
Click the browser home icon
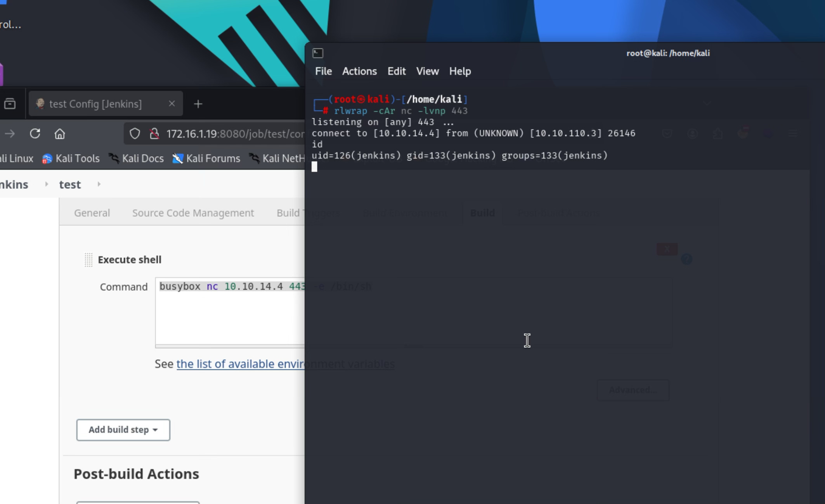[59, 134]
